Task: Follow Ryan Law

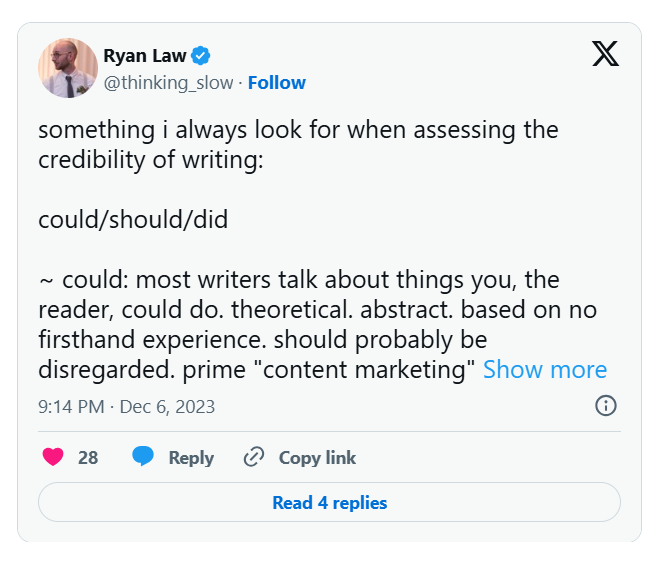Action: (x=277, y=82)
